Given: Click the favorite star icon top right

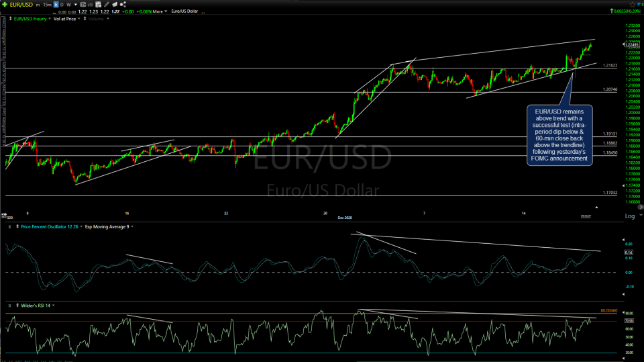Looking at the screenshot, I should [x=633, y=5].
